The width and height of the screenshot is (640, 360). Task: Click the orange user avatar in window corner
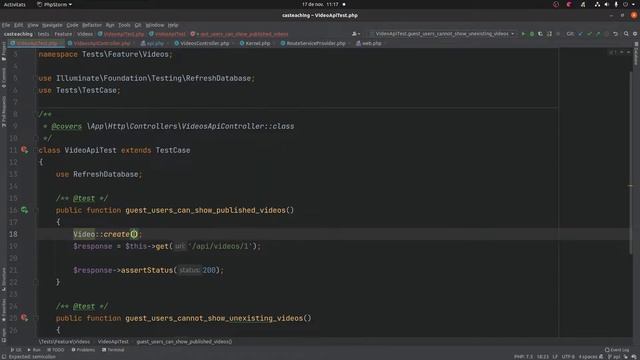pyautogui.click(x=634, y=15)
